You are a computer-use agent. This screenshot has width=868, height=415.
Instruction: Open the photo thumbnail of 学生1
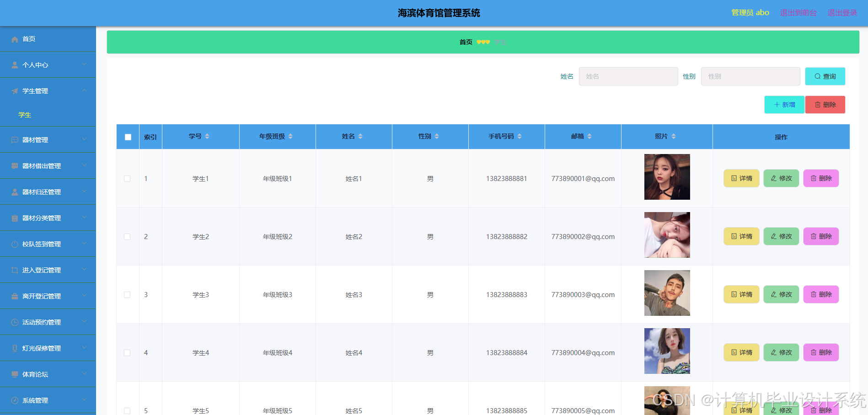click(x=667, y=177)
